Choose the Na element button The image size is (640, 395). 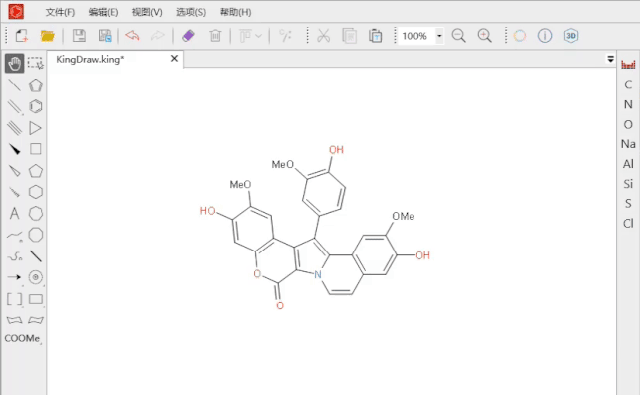[628, 144]
